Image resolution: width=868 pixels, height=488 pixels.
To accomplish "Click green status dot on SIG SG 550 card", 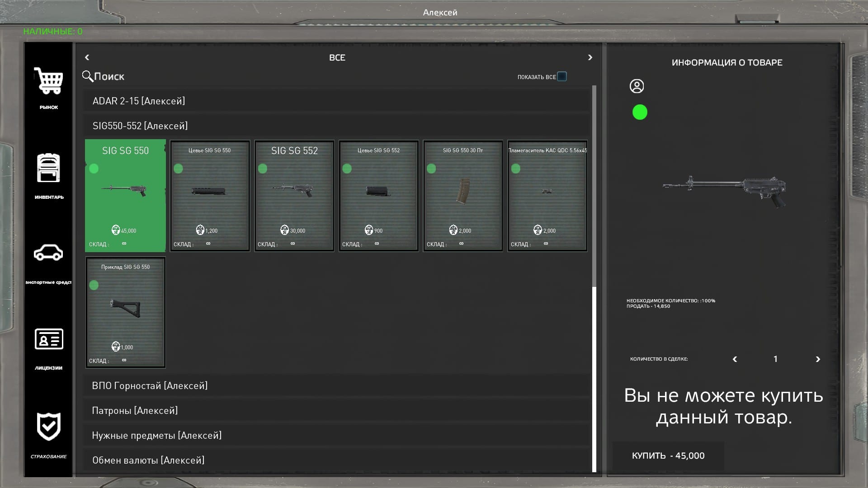I will (94, 169).
